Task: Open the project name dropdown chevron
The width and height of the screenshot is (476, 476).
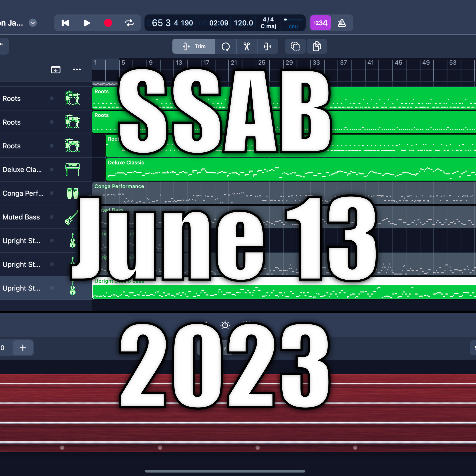Action: (x=33, y=23)
